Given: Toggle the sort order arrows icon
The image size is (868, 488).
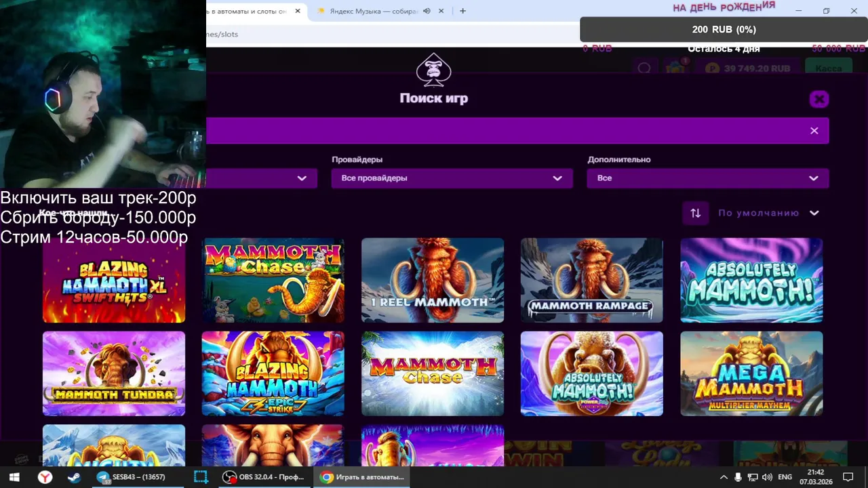Looking at the screenshot, I should pyautogui.click(x=696, y=213).
